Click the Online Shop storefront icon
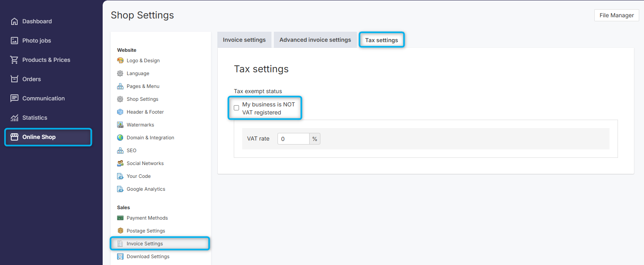Screen dimensions: 644x265 (x=14, y=137)
